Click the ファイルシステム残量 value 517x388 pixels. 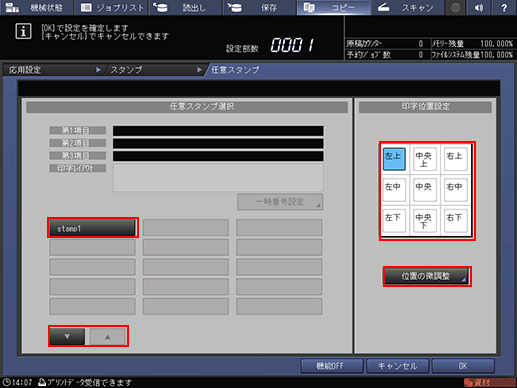click(x=496, y=55)
